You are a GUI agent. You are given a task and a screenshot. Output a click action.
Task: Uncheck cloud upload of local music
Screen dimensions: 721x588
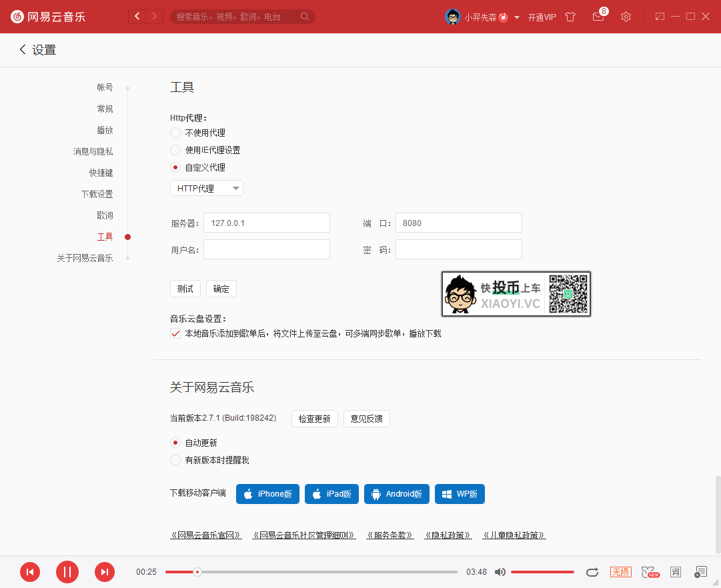175,333
